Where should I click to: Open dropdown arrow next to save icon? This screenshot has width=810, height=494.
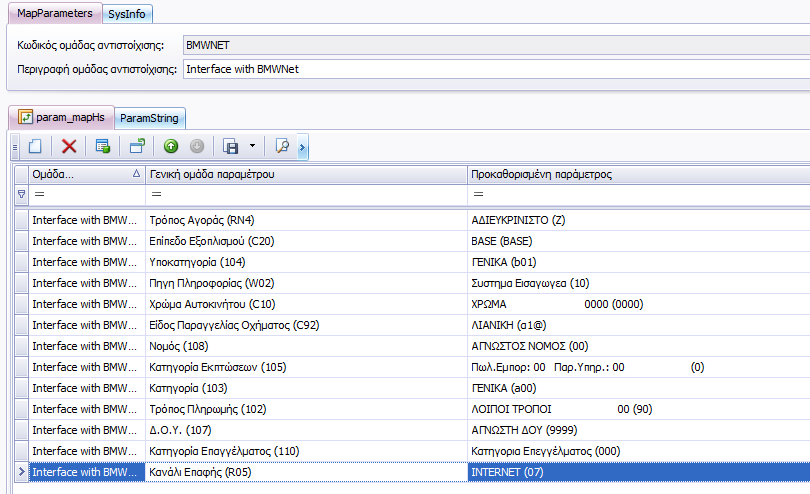coord(252,146)
